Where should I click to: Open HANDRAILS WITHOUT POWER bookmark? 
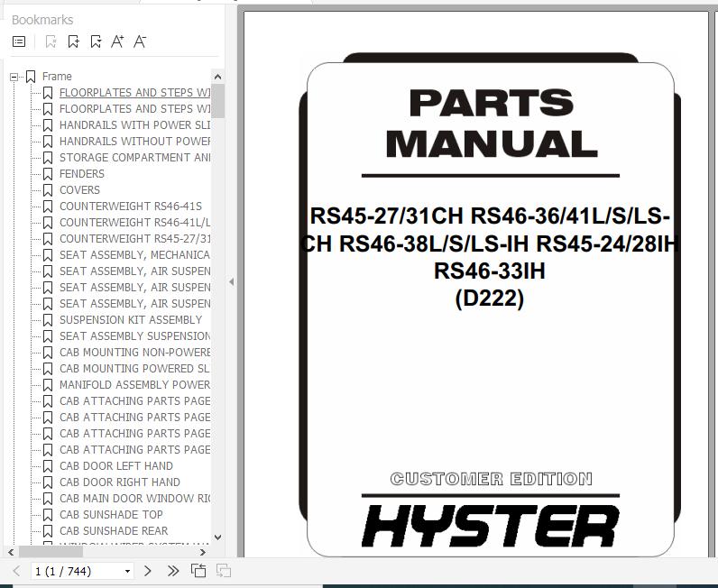(134, 141)
